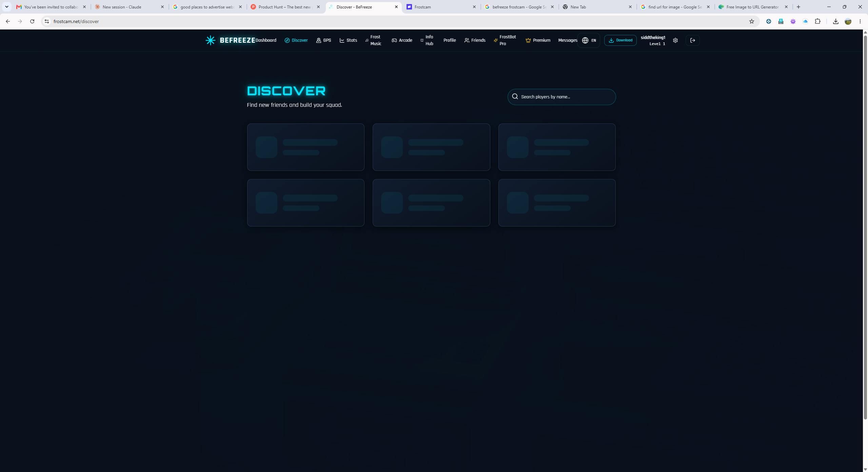Click the siddtheking1 username

[653, 38]
